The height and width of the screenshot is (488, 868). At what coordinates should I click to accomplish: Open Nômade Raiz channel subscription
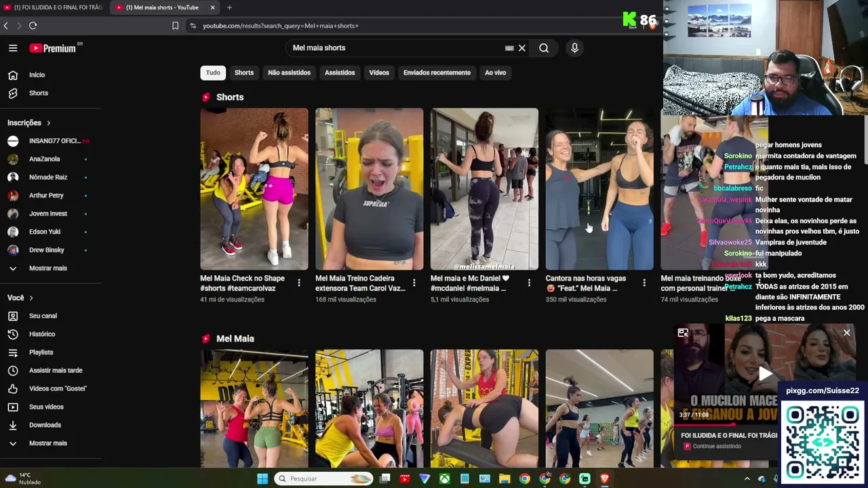click(x=48, y=178)
